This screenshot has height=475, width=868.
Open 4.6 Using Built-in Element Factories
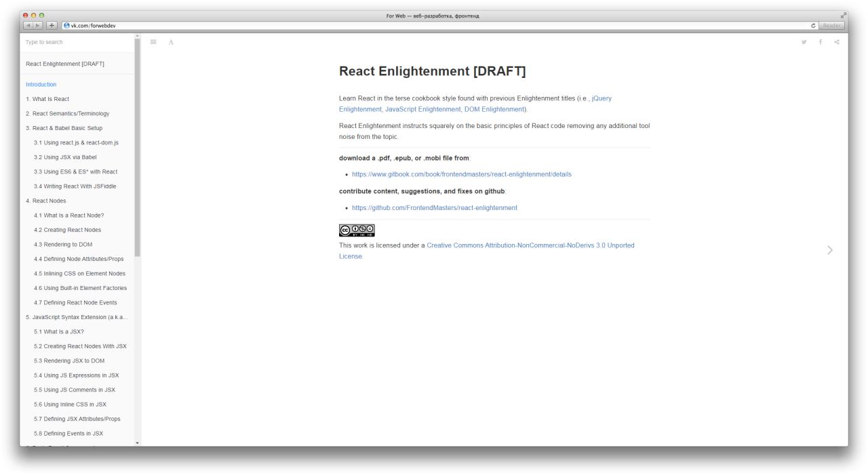(x=81, y=288)
